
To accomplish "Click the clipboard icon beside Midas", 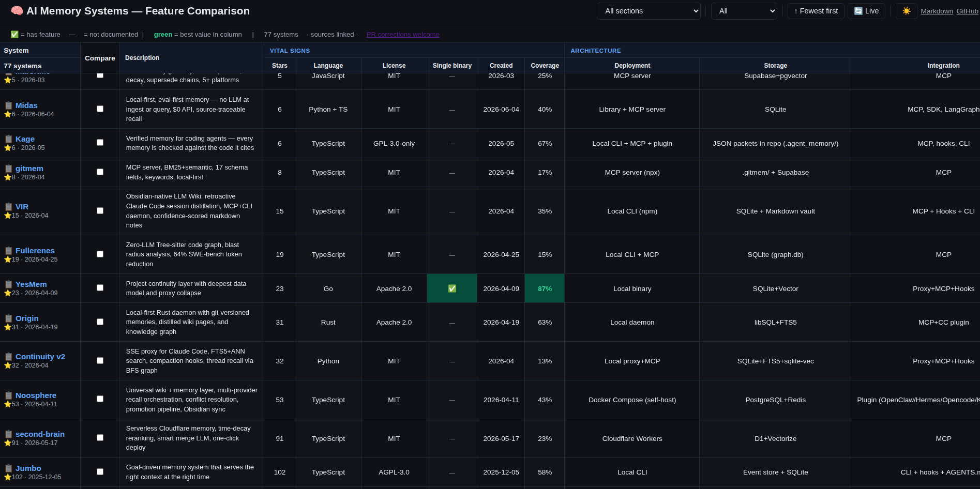I will click(9, 105).
